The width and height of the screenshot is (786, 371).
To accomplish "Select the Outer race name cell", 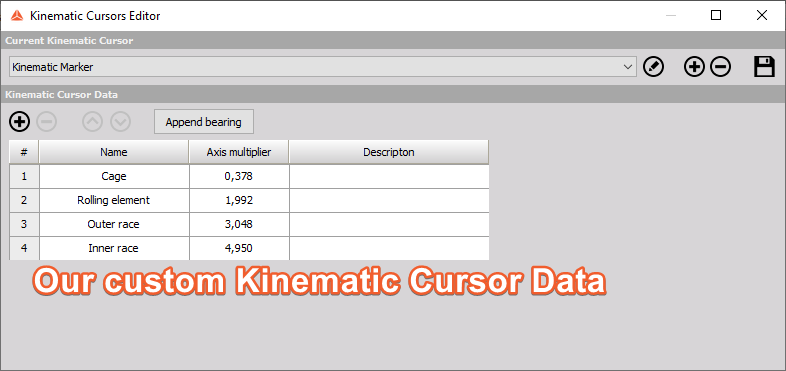I will (x=114, y=225).
